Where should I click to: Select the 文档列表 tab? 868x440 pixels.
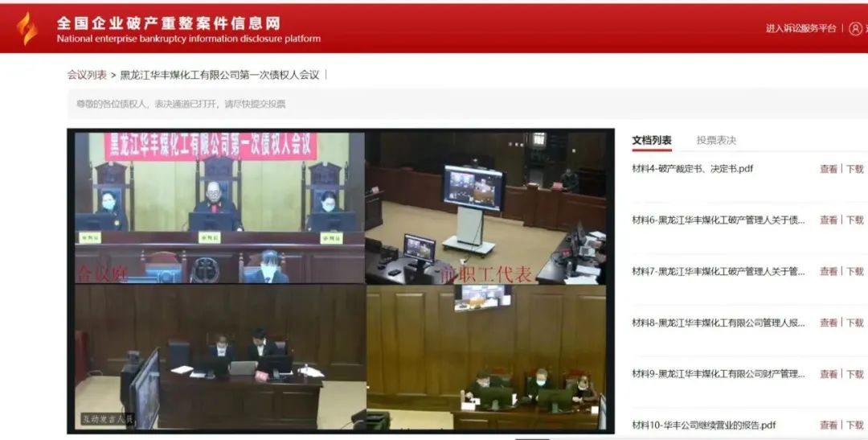coord(652,140)
